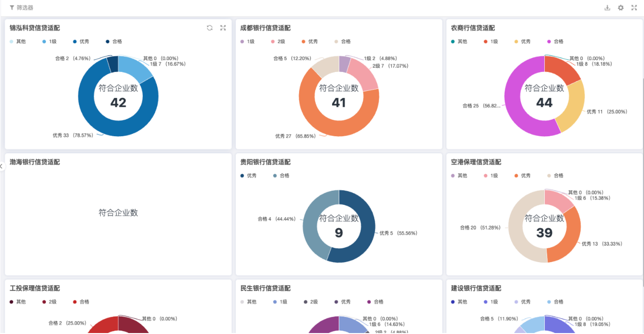This screenshot has width=644, height=334.
Task: Toggle 1级 legend in 空港保理信贷适配 chart
Action: [x=490, y=176]
